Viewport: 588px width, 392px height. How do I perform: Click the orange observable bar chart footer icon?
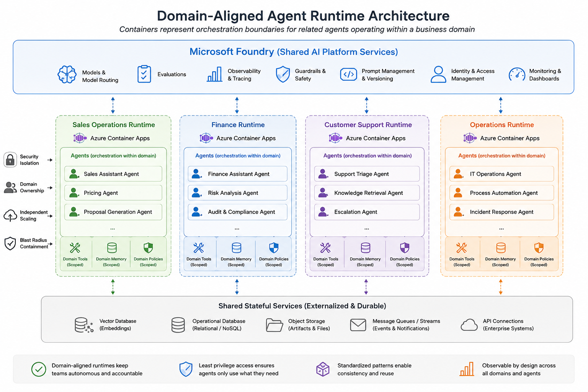coord(467,369)
